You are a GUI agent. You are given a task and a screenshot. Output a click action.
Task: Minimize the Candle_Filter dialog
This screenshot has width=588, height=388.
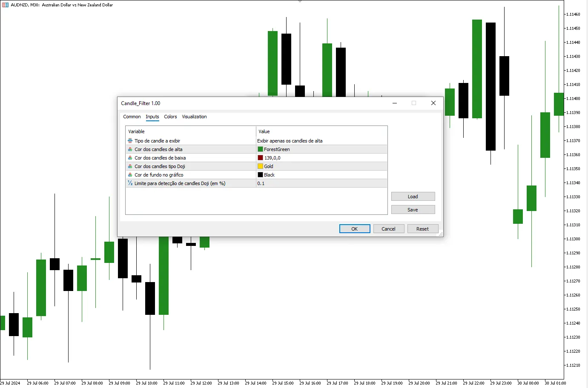pyautogui.click(x=395, y=103)
